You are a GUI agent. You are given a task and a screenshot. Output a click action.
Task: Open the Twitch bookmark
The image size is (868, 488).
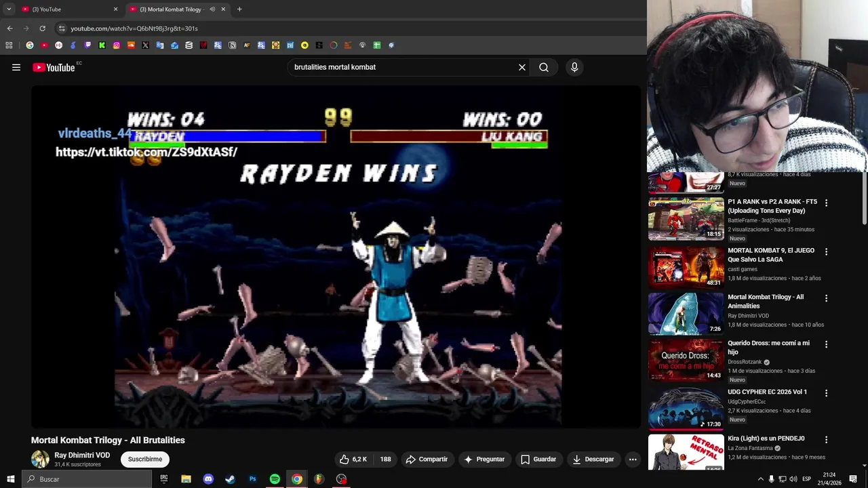[87, 45]
